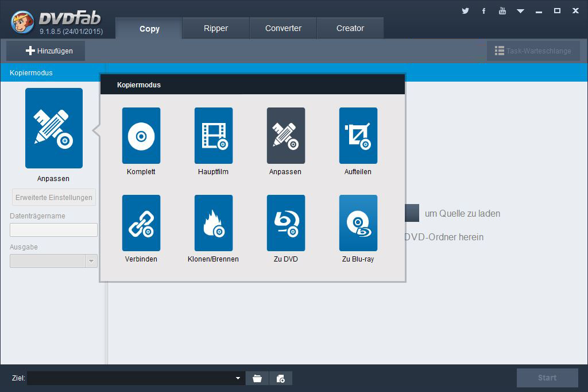The width and height of the screenshot is (588, 392).
Task: Click the 'Klonen/Brennen' label text
Action: [213, 259]
